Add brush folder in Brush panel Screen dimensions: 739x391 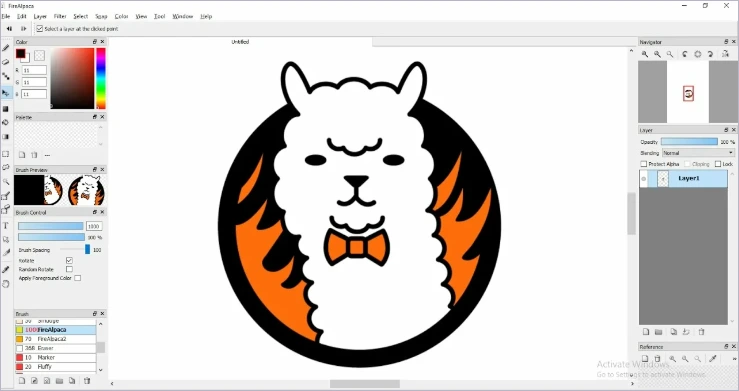click(x=59, y=381)
